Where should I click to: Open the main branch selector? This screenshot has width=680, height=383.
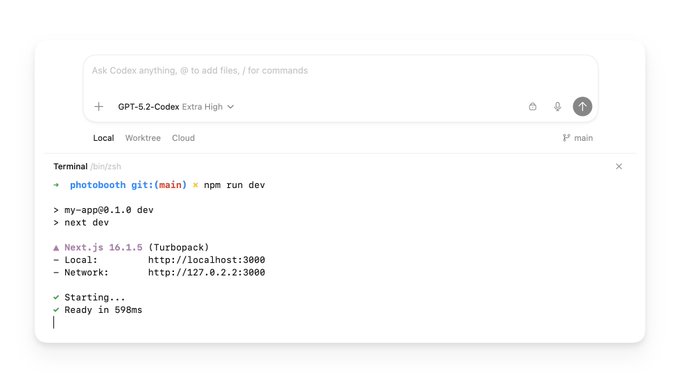(x=578, y=138)
